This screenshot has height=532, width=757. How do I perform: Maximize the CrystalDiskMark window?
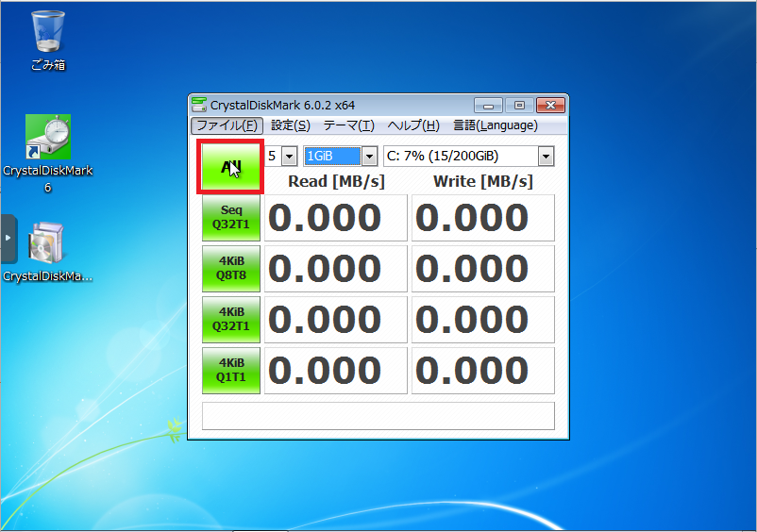pos(519,105)
